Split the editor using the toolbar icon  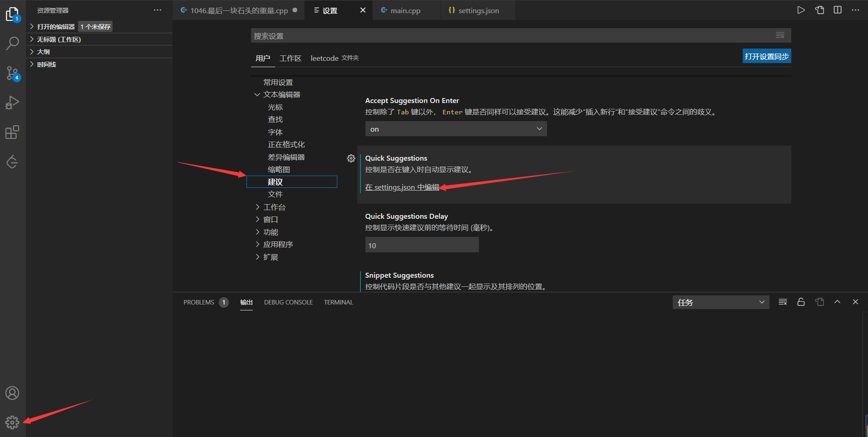[x=838, y=10]
